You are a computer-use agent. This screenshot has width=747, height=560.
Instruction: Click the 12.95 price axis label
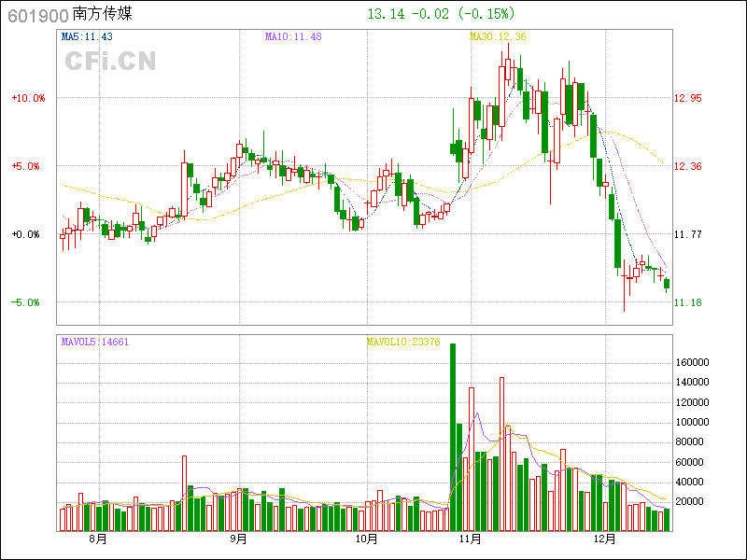point(688,98)
